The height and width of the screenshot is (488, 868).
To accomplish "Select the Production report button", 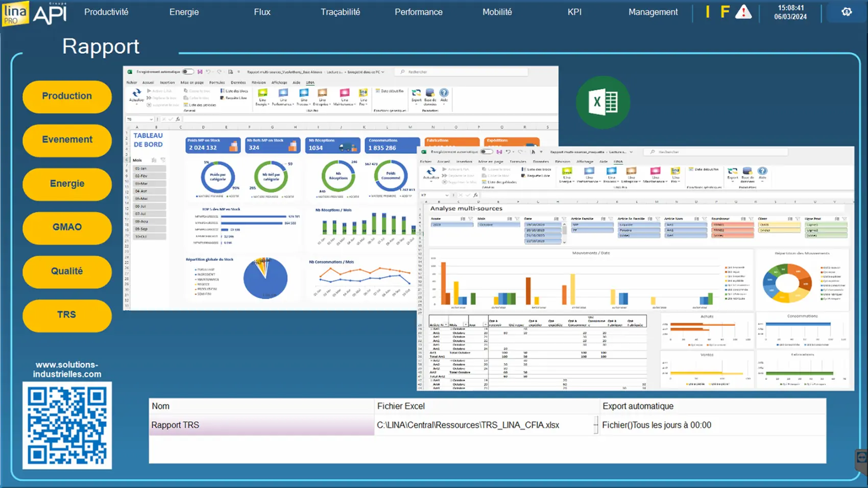I will 67,96.
